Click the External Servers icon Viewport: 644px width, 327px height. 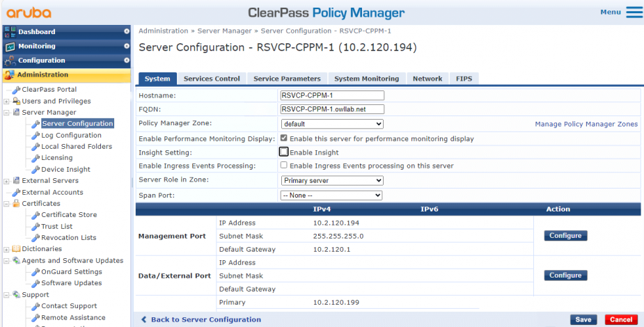16,180
